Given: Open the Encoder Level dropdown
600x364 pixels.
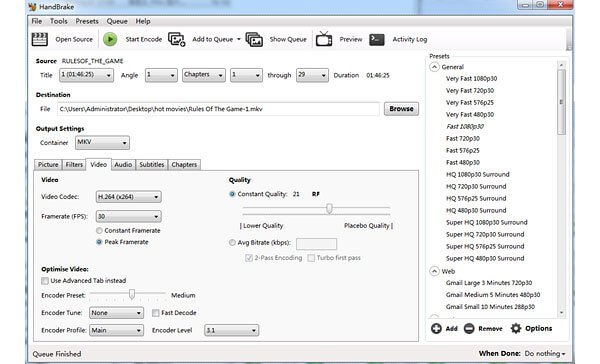Looking at the screenshot, I should click(232, 330).
